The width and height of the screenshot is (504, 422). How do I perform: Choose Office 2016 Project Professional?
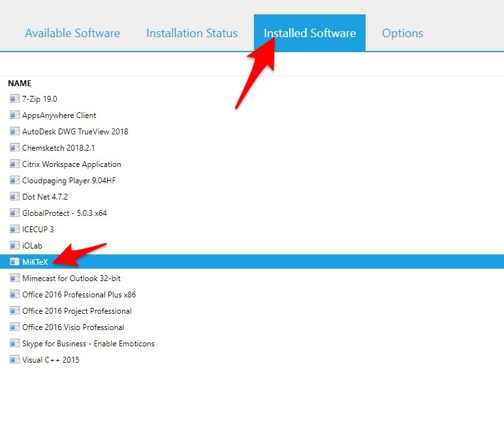[x=77, y=311]
